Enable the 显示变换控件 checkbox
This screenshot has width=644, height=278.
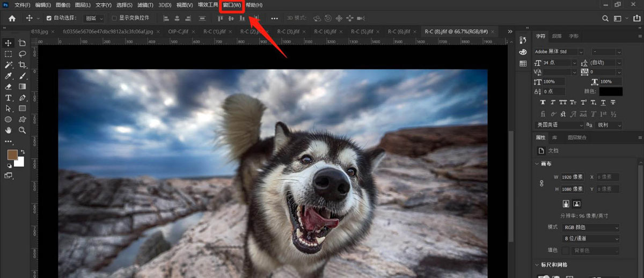click(114, 18)
